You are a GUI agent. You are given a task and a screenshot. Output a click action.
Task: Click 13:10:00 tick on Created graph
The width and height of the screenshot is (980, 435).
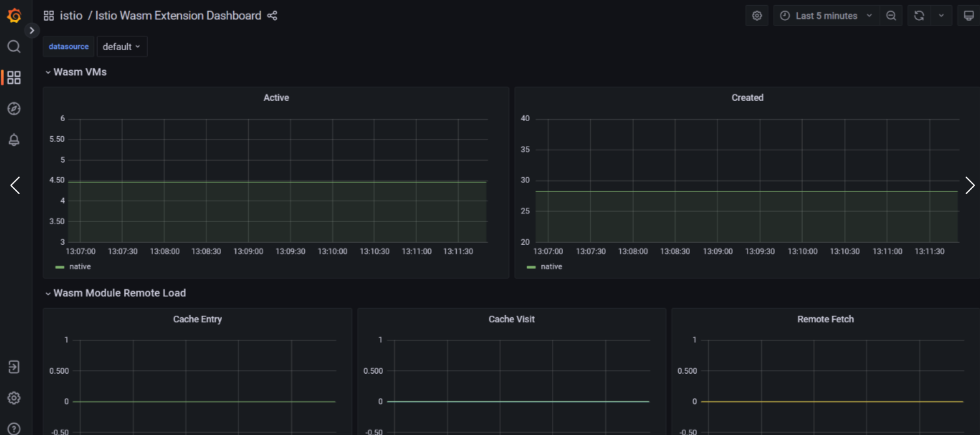[x=802, y=251]
